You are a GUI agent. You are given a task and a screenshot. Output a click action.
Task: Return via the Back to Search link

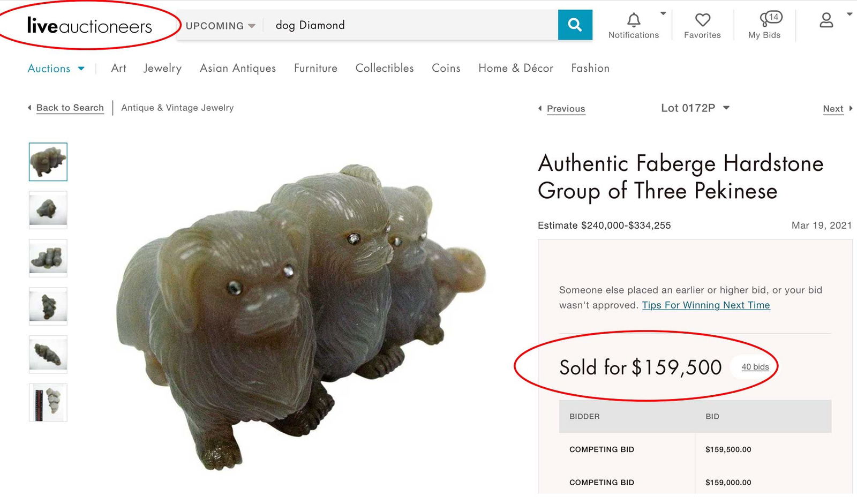click(70, 108)
